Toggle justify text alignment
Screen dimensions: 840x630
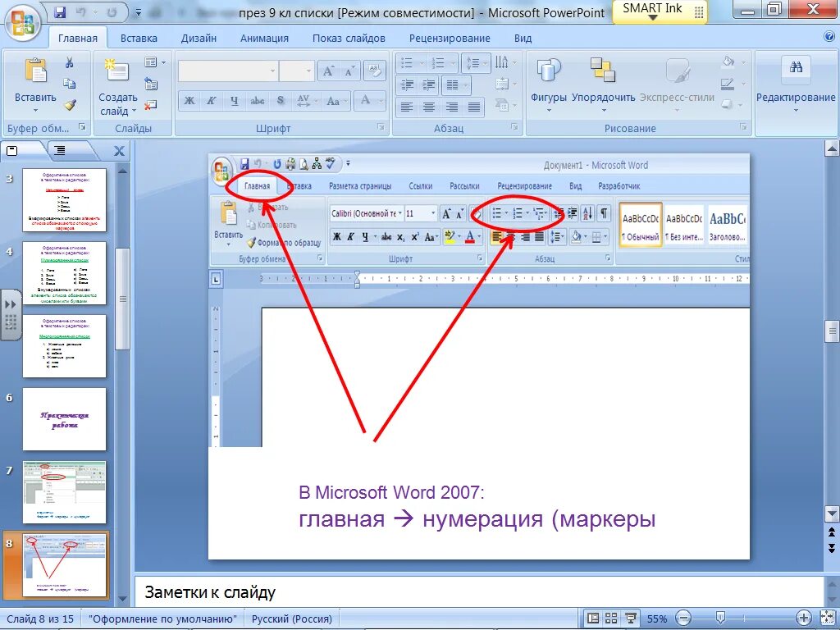(473, 107)
